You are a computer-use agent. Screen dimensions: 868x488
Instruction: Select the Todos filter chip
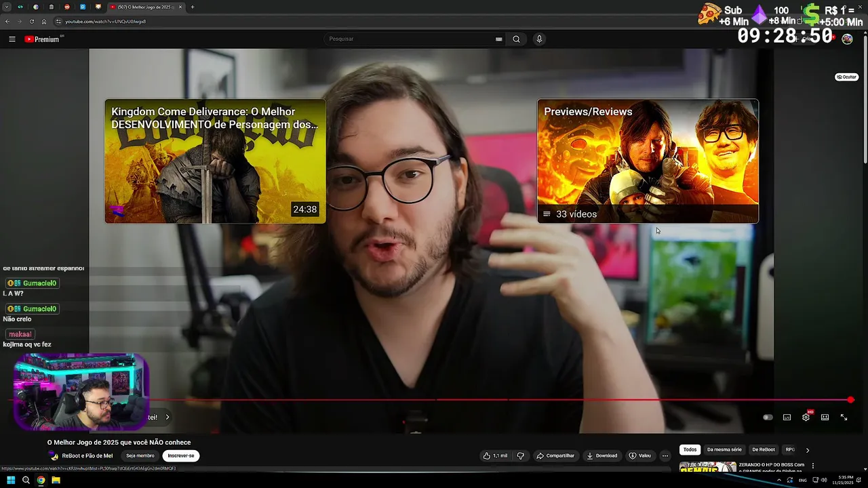point(690,450)
